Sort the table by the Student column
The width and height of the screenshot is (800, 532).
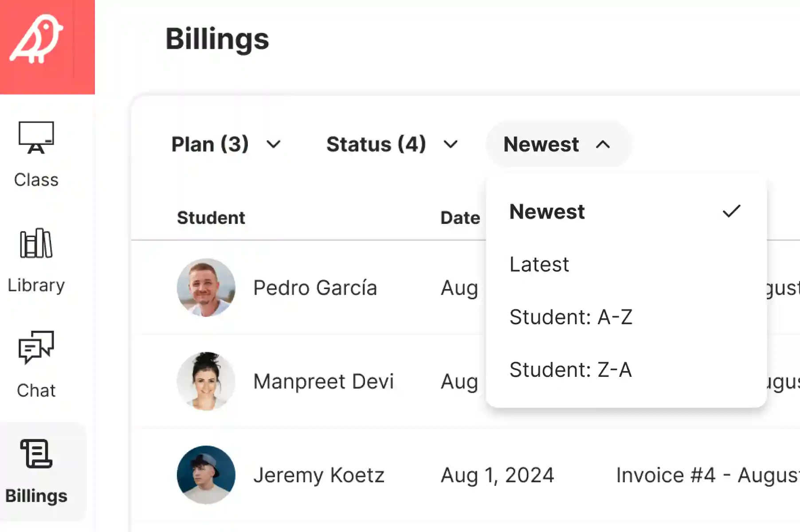[x=212, y=217]
